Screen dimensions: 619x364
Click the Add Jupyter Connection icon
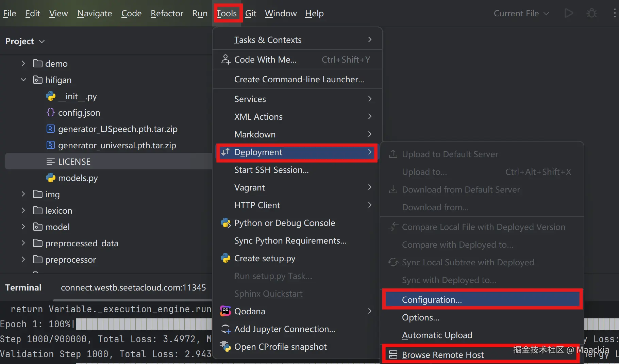(x=225, y=329)
